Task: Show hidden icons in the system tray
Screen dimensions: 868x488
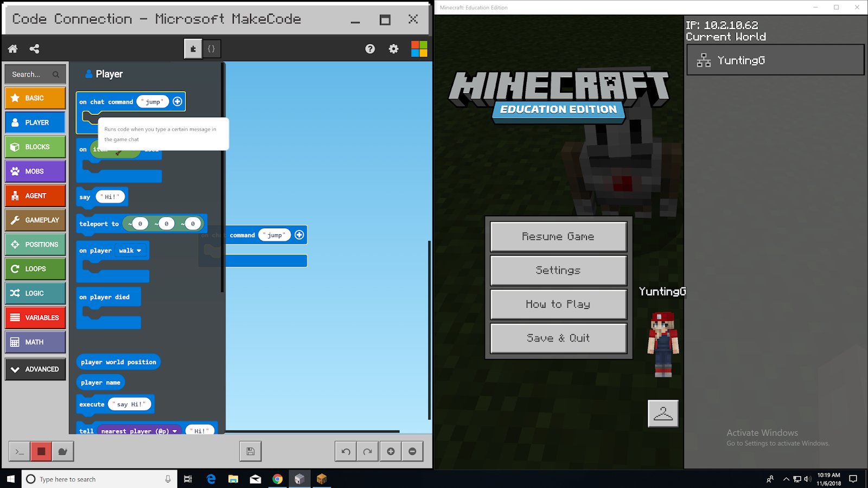Action: coord(785,479)
